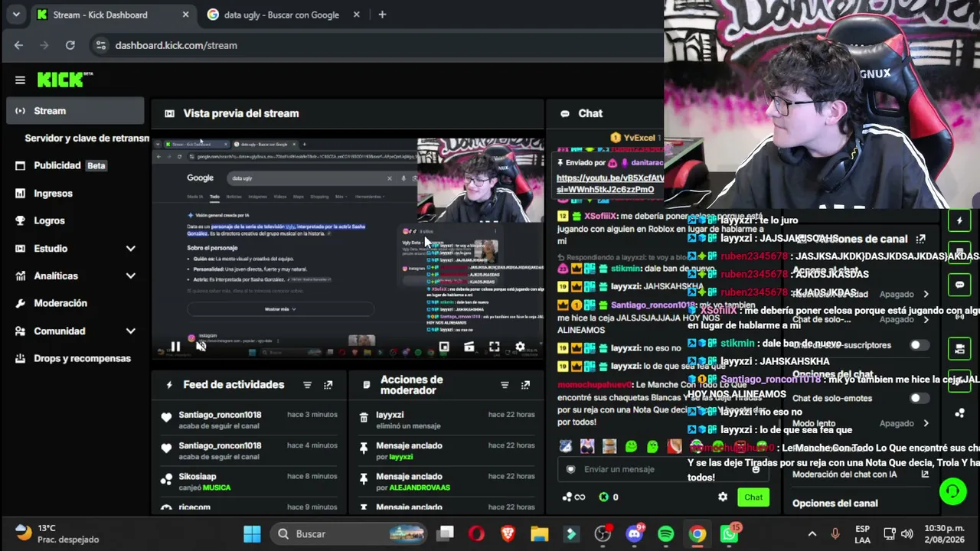This screenshot has width=980, height=551.
Task: Open Brave browser from the taskbar
Action: point(508,533)
